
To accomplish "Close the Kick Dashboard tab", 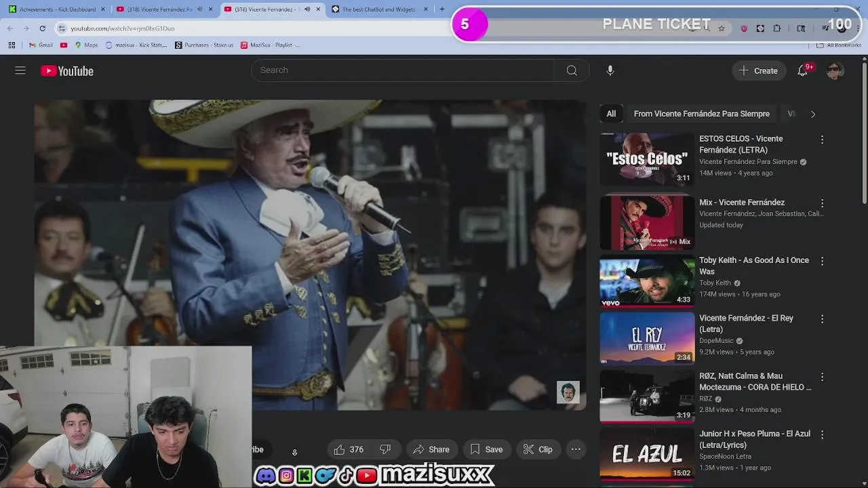I will pos(103,9).
